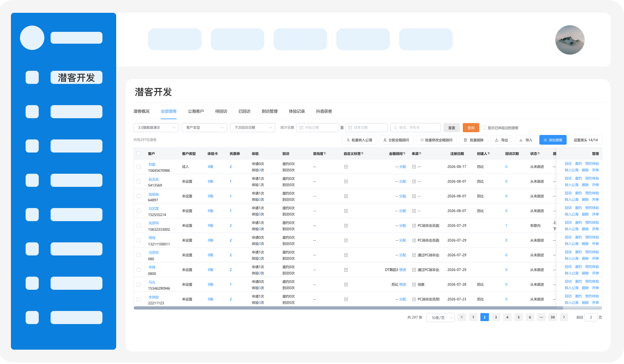Click the horizontal scrollbar below the table
Screen dimensions: 624x364
point(348,308)
